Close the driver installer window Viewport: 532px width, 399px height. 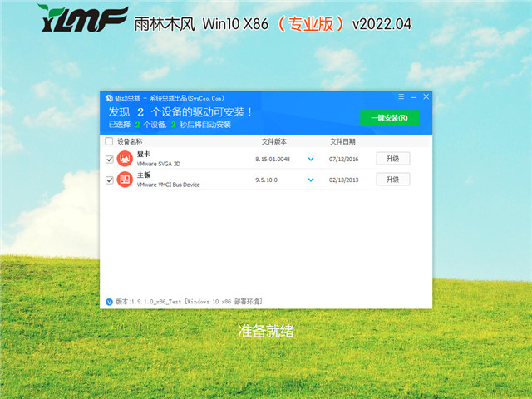coord(426,97)
